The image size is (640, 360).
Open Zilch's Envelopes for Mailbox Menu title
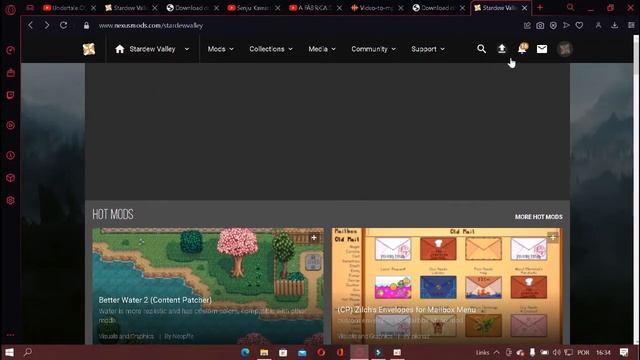pos(407,310)
